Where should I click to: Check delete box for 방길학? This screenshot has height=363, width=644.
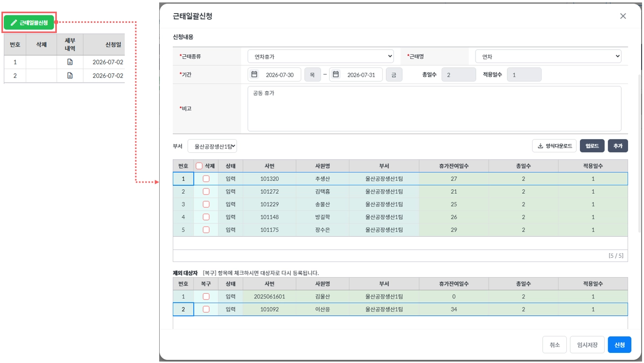tap(206, 217)
